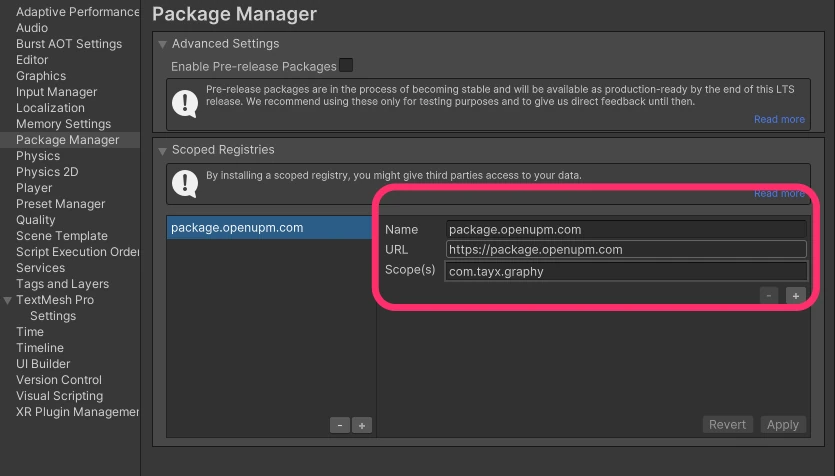Click the Scope(s) input field
The width and height of the screenshot is (835, 476).
click(626, 272)
